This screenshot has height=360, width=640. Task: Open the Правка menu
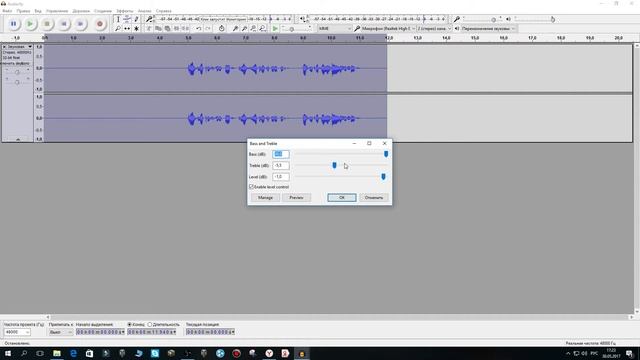tap(23, 11)
